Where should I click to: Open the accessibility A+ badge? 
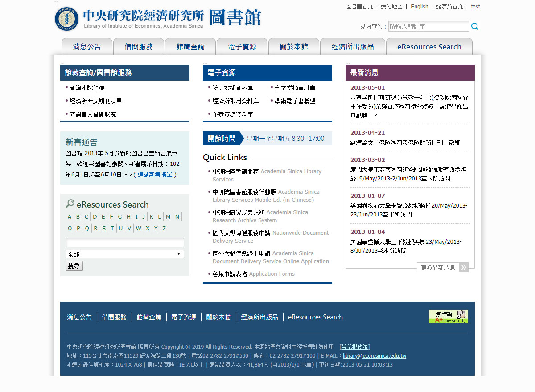click(449, 317)
